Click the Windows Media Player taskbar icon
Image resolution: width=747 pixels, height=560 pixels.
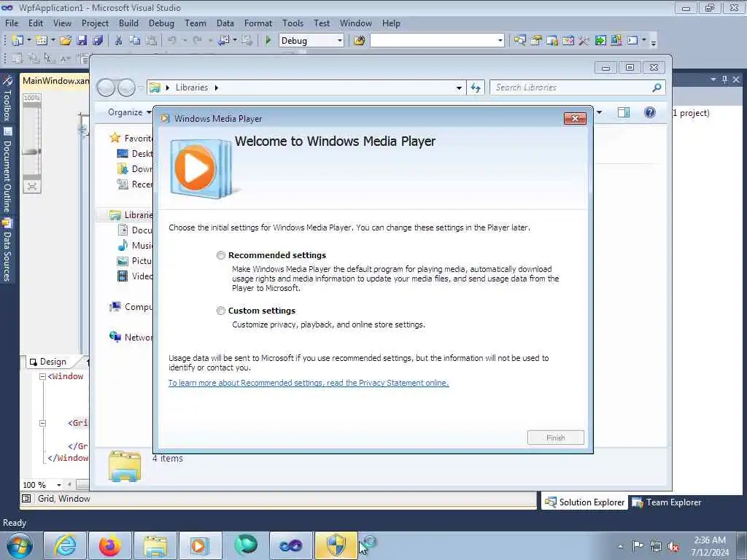[200, 545]
